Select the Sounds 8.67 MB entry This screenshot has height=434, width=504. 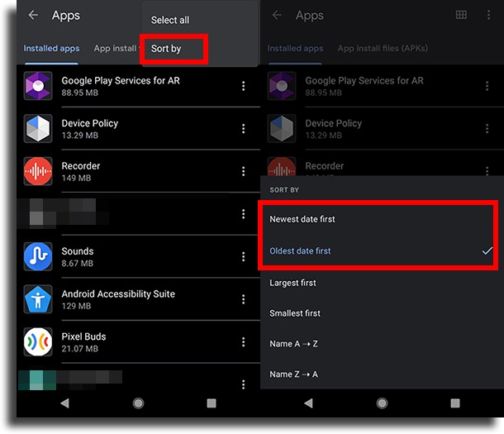(139, 256)
